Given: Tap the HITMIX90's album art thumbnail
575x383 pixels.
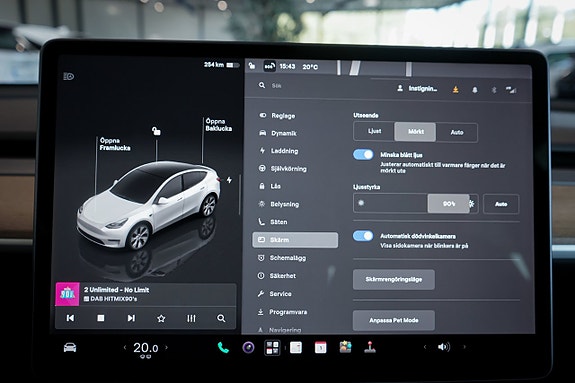Looking at the screenshot, I should (67, 294).
